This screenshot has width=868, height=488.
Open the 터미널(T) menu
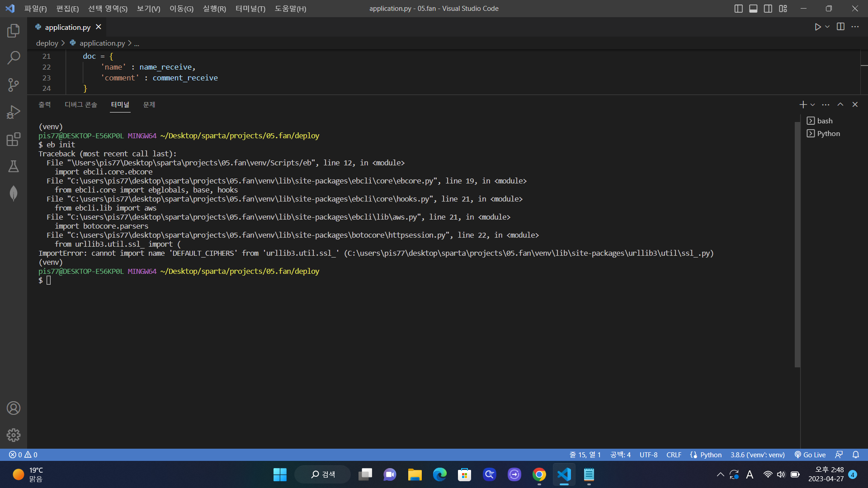click(250, 9)
